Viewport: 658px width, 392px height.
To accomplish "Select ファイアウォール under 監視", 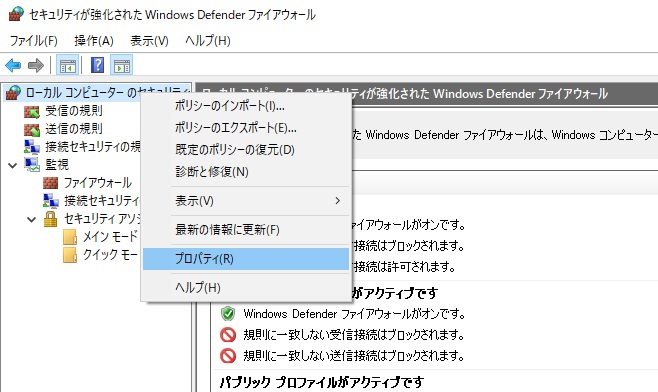I will (x=98, y=183).
